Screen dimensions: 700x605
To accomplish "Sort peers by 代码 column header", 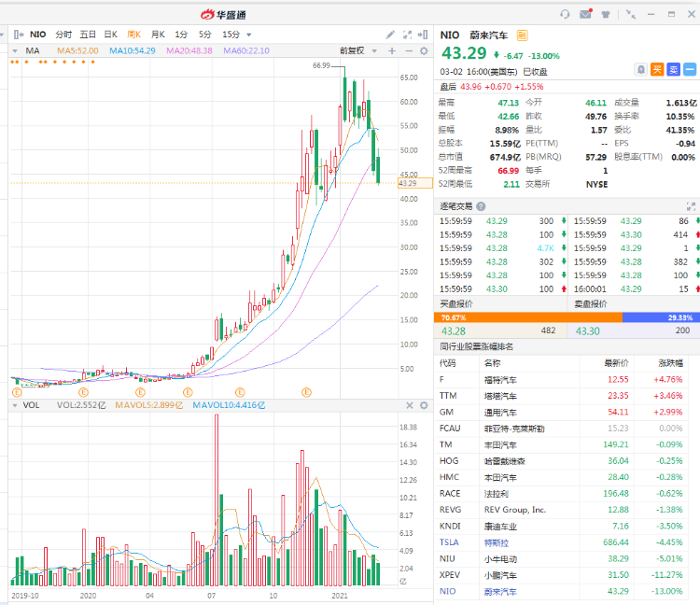I will 447,363.
